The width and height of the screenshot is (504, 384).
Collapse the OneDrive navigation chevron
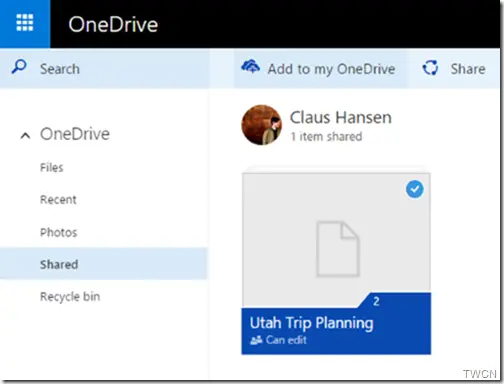coord(25,136)
